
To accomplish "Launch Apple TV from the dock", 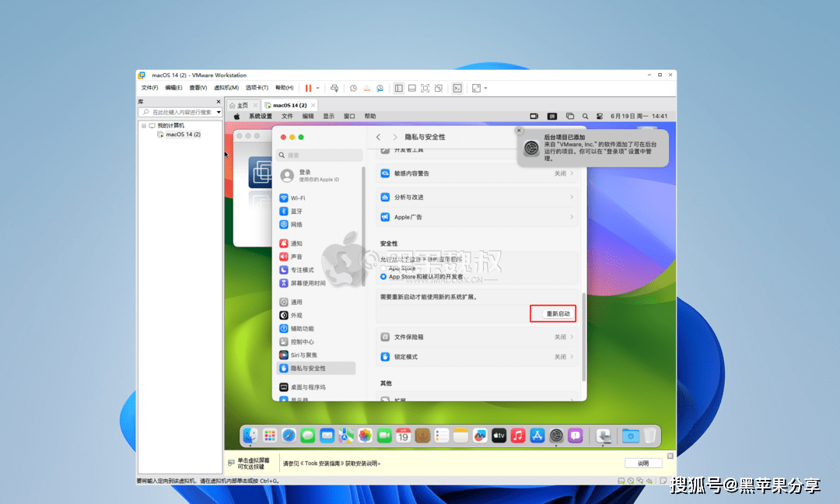I will point(499,436).
